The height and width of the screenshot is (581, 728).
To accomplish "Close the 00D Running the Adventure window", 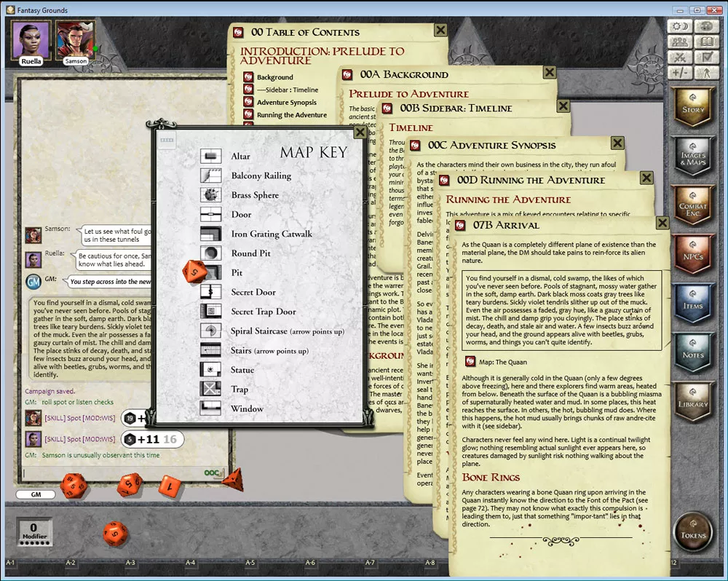I will point(646,178).
